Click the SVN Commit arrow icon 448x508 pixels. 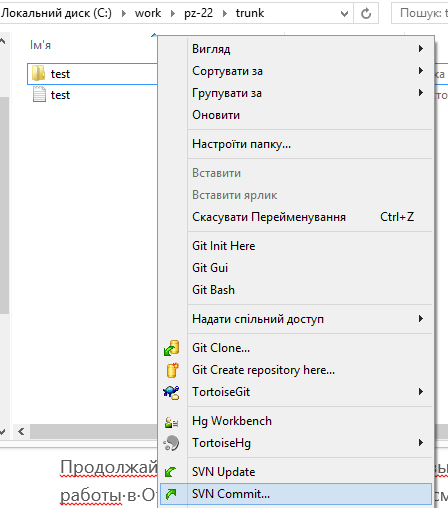(x=171, y=494)
